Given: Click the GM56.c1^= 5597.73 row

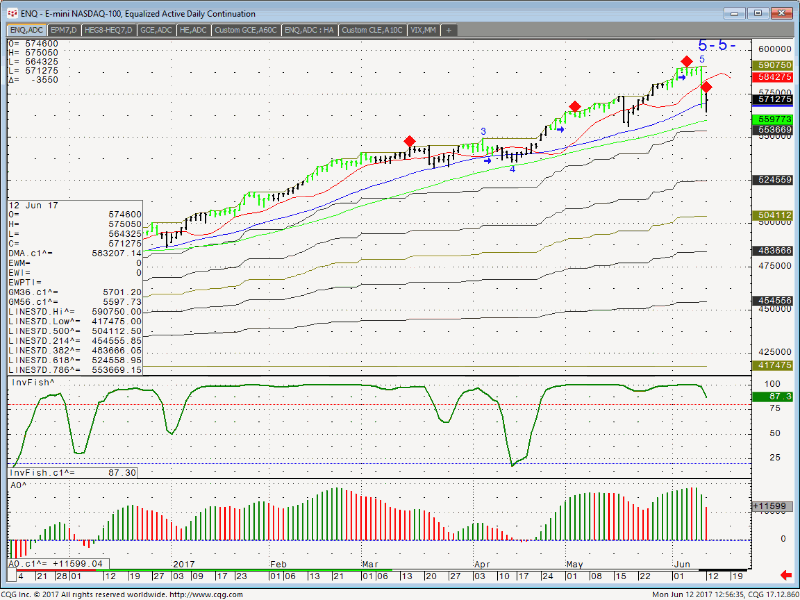Looking at the screenshot, I should (75, 302).
